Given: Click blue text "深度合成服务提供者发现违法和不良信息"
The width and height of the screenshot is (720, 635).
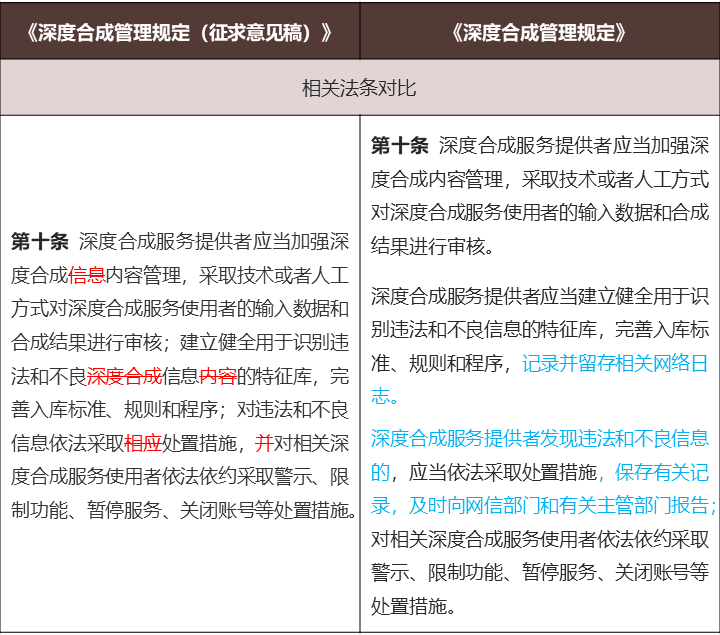Looking at the screenshot, I should [x=540, y=438].
